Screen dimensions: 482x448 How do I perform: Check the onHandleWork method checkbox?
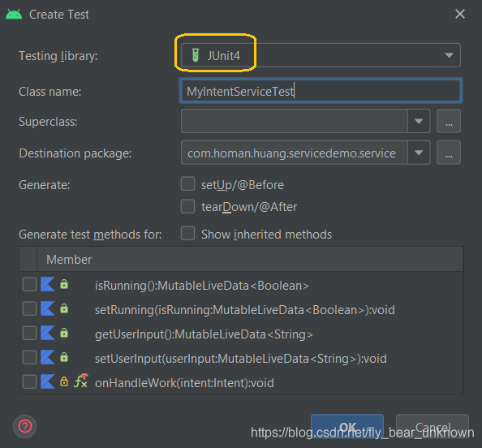[29, 381]
